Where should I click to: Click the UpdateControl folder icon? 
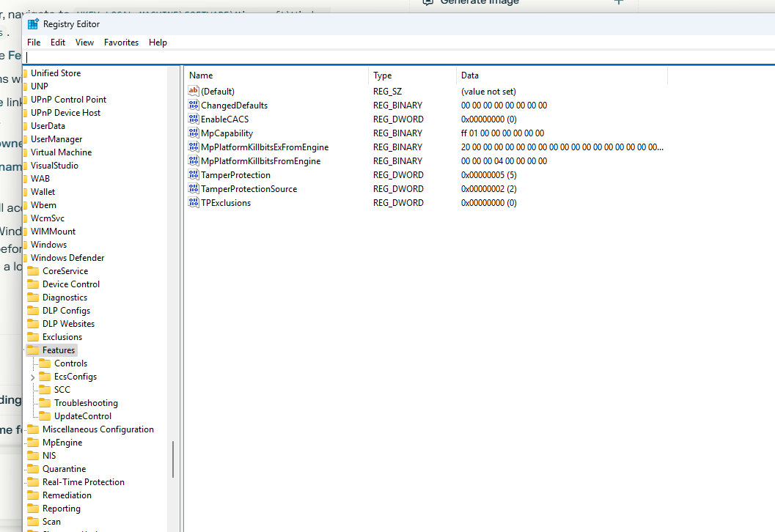tap(45, 416)
